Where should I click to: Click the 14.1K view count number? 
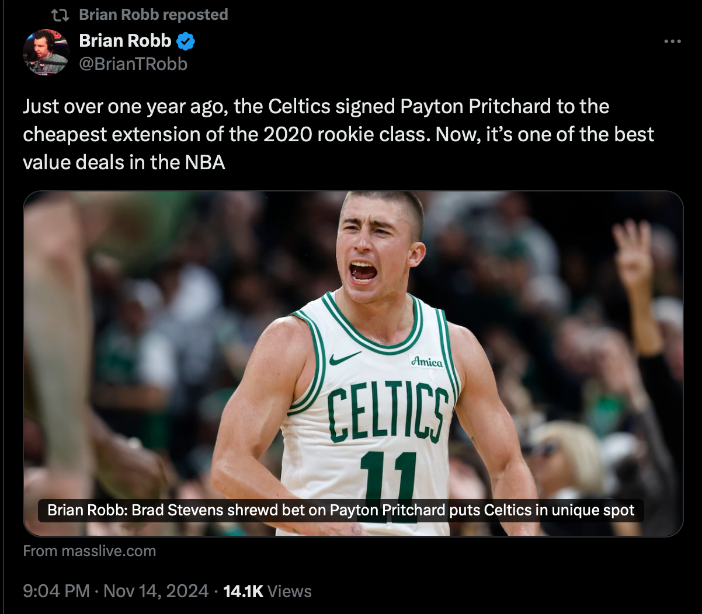pos(242,591)
